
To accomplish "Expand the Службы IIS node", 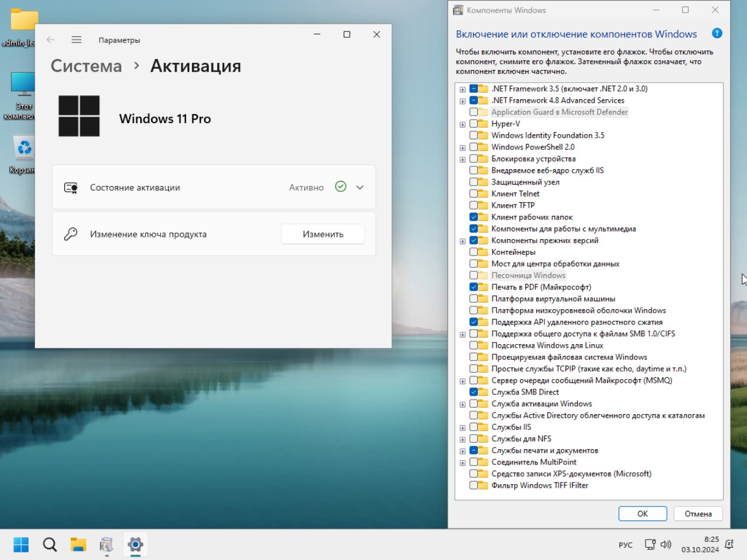I will [x=462, y=427].
